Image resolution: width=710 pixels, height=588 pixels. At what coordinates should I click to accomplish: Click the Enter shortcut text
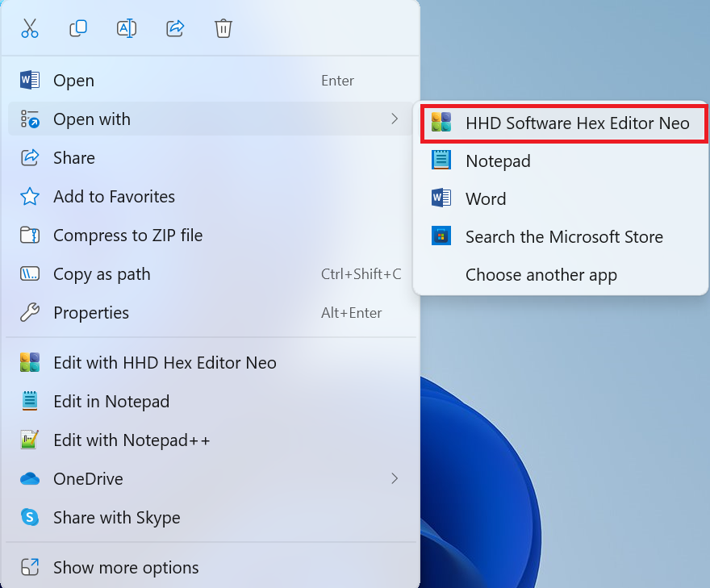coord(337,81)
